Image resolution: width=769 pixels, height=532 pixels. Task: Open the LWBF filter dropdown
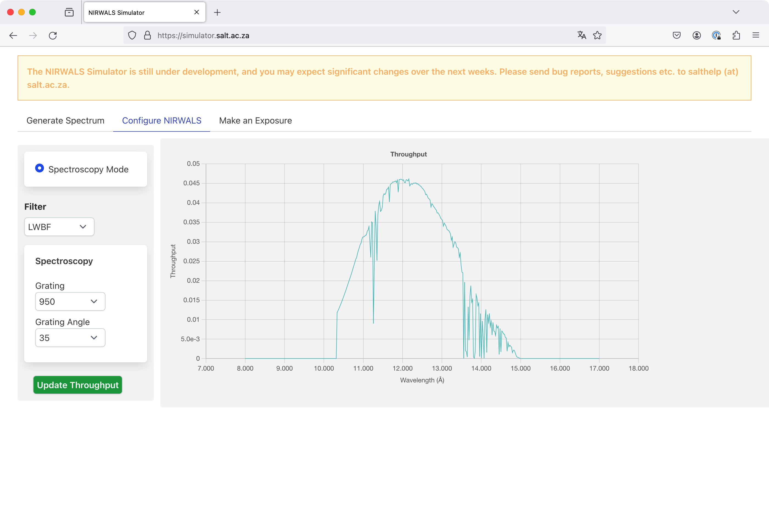[59, 227]
